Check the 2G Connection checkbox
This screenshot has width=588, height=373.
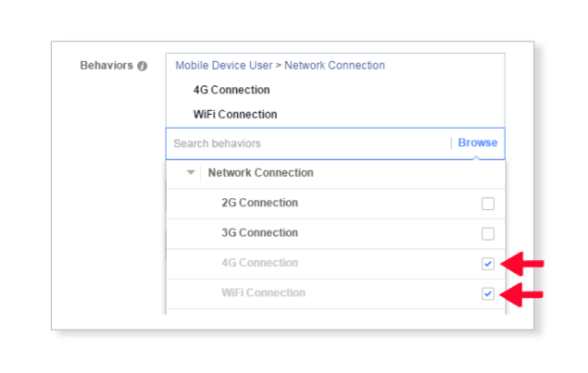[488, 204]
